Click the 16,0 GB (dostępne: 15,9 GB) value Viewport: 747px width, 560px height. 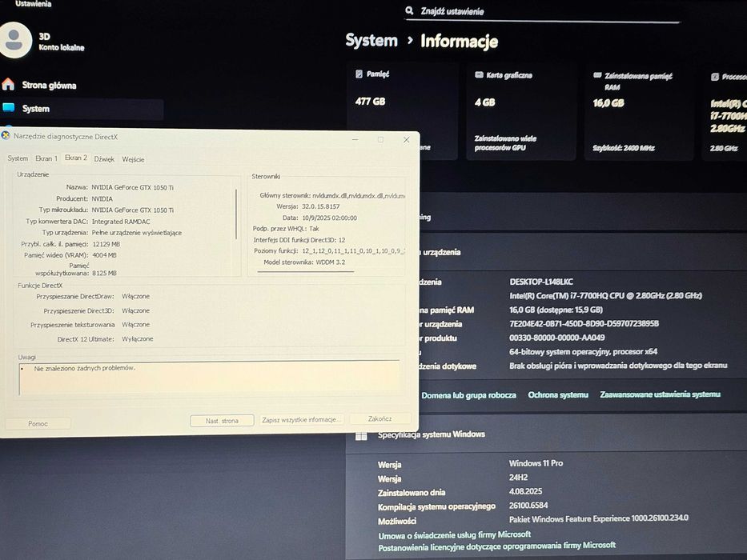click(556, 310)
